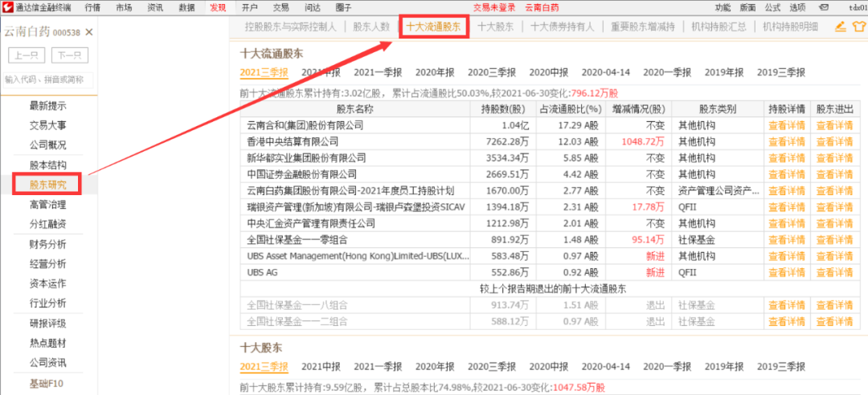
Task: Open 控股股东与实际控制人 tab
Action: point(291,26)
